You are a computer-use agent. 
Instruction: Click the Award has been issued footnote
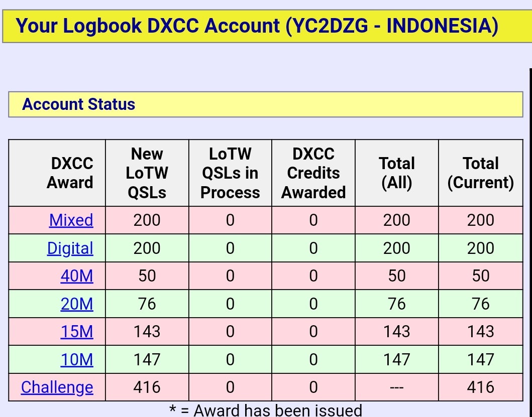coord(266,410)
